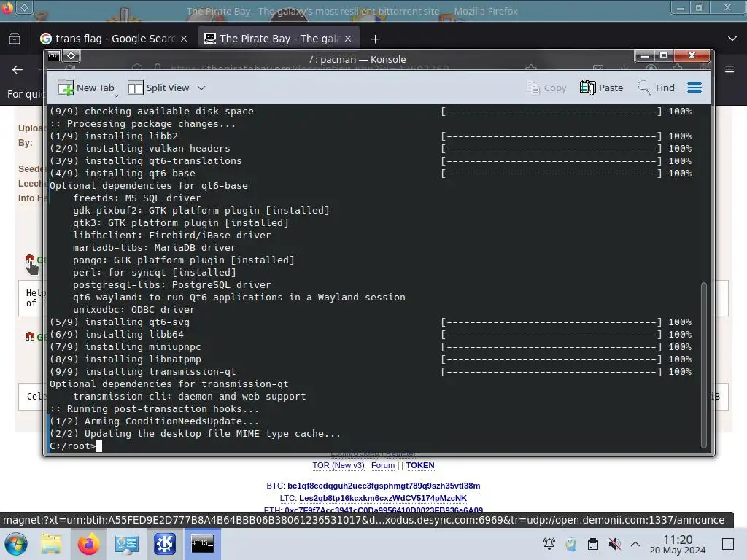
Task: Click the magnet icon under the cursor
Action: pos(29,260)
